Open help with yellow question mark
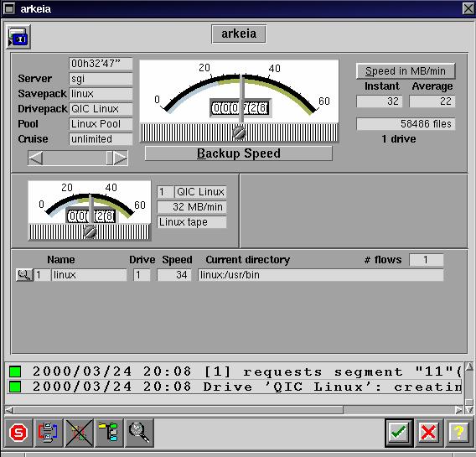Screen dimensions: 476x457 [458, 433]
